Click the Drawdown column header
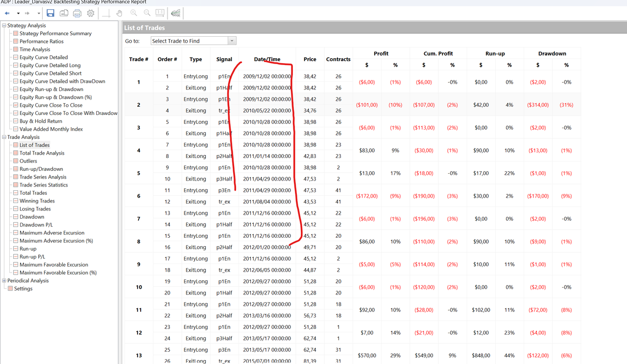The height and width of the screenshot is (364, 627). tap(552, 53)
